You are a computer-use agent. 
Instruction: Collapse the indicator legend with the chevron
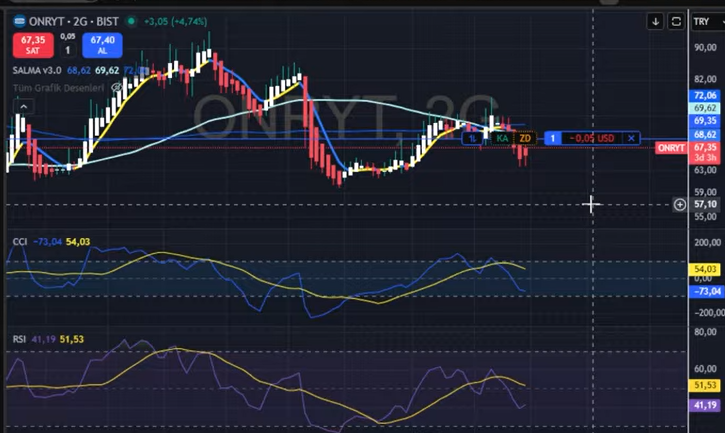pyautogui.click(x=24, y=106)
